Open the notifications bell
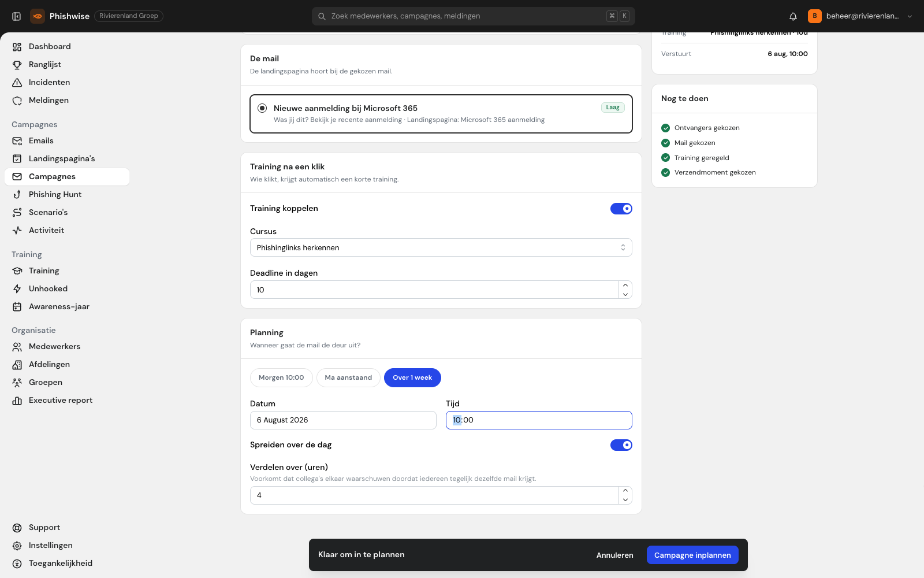 tap(793, 16)
